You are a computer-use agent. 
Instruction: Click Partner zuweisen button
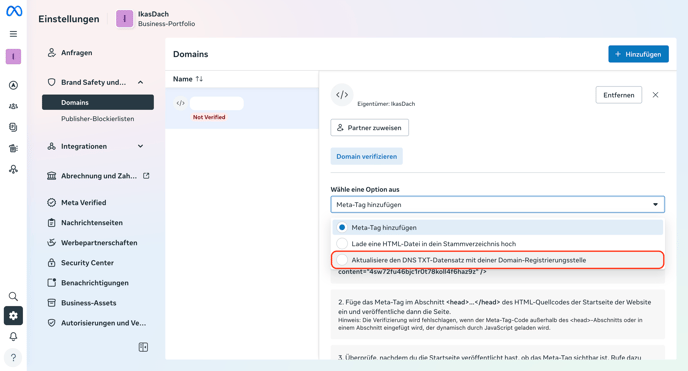click(x=369, y=128)
